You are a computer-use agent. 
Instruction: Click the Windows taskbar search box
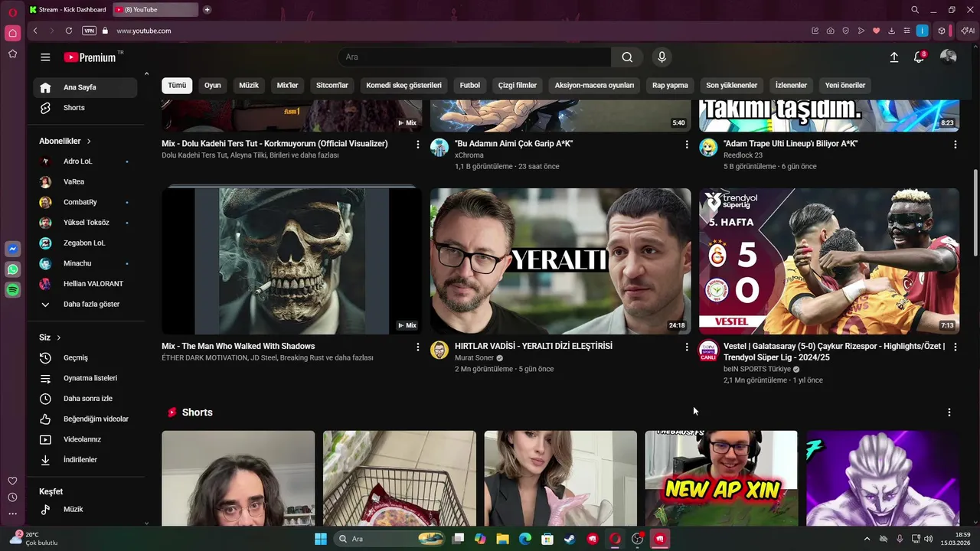pos(390,539)
